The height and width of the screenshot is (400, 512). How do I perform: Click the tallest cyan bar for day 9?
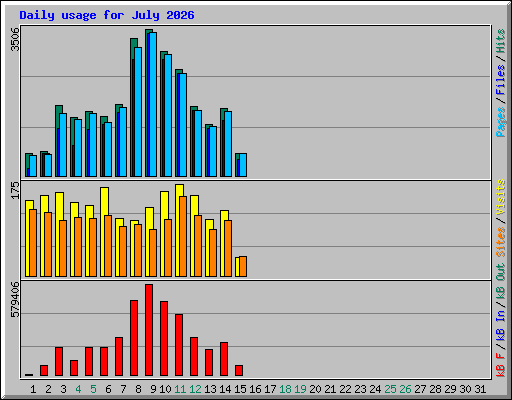(x=153, y=104)
